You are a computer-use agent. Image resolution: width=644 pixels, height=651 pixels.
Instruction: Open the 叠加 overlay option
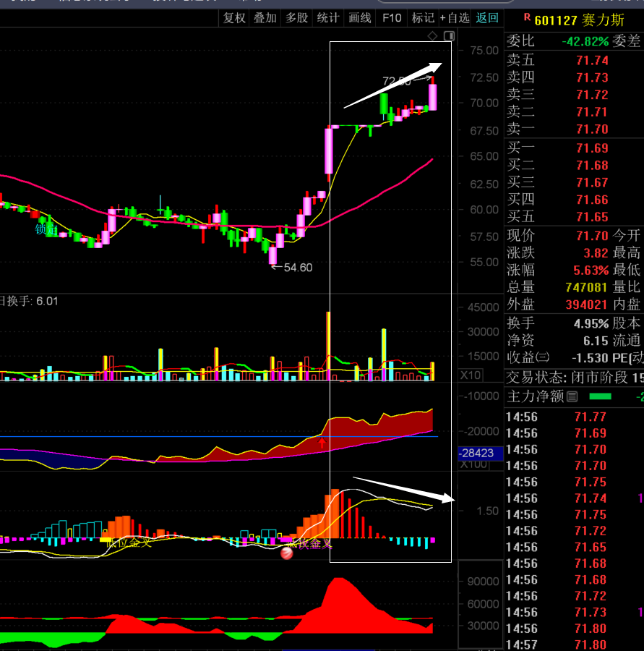pyautogui.click(x=265, y=18)
